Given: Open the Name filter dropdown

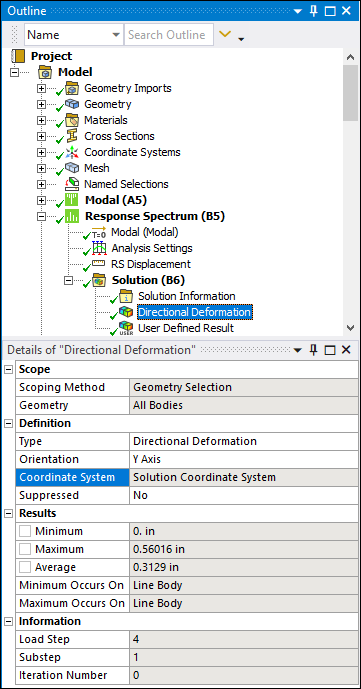Looking at the screenshot, I should (x=116, y=35).
